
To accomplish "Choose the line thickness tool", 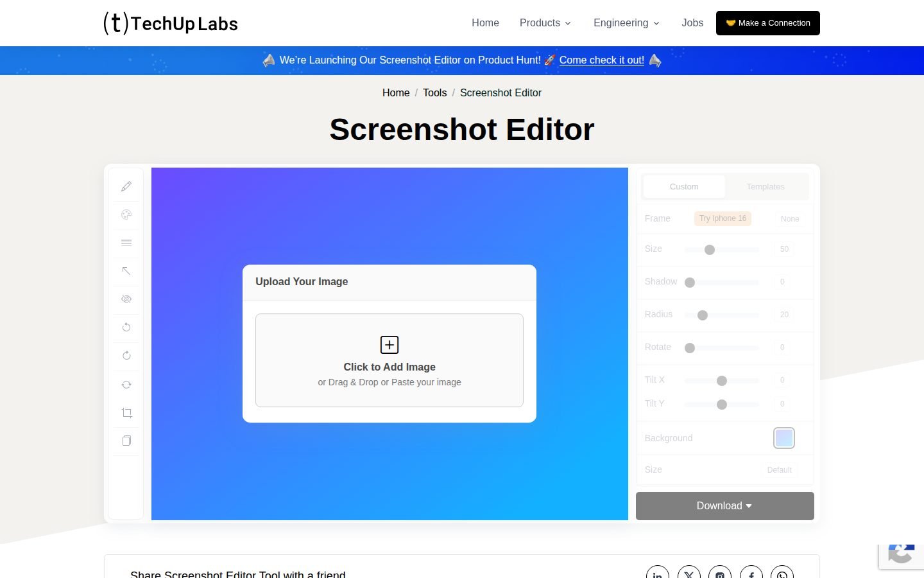I will coord(126,243).
